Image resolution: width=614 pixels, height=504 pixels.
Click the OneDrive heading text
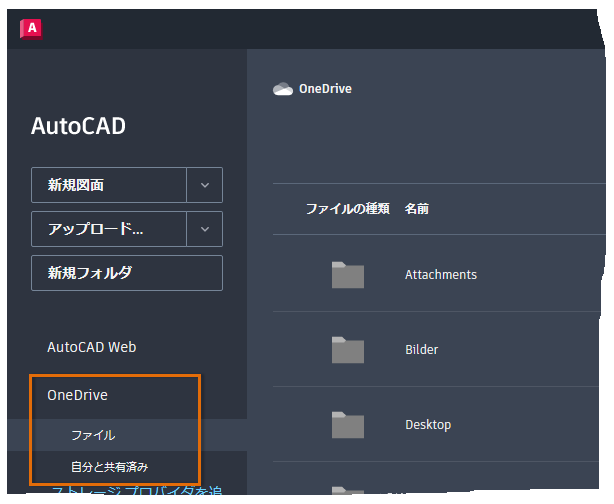(x=325, y=89)
